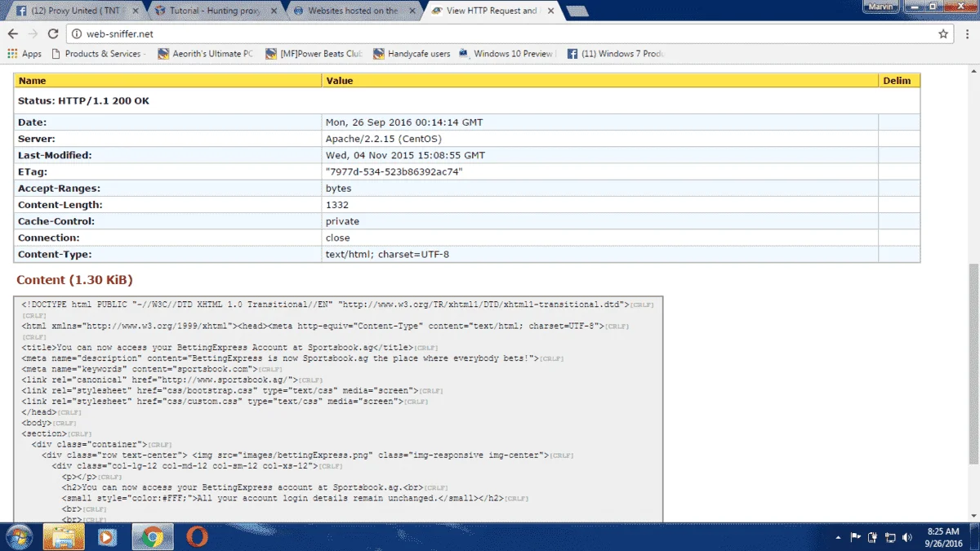Open the Aeorith's Ultimate PC bookmark
980x551 pixels.
click(x=206, y=54)
